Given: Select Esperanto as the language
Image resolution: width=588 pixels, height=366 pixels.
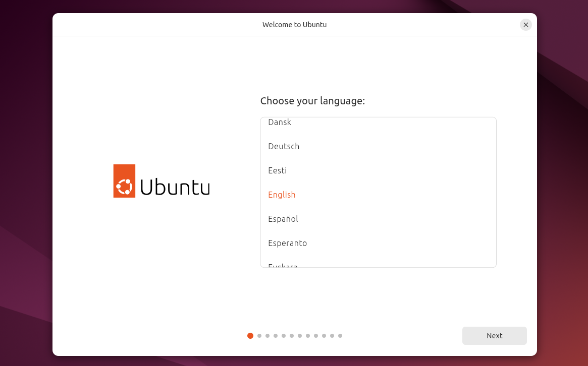Looking at the screenshot, I should (378, 243).
